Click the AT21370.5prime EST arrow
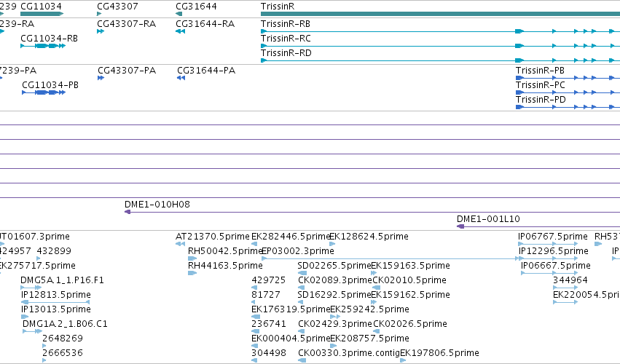 [x=180, y=244]
